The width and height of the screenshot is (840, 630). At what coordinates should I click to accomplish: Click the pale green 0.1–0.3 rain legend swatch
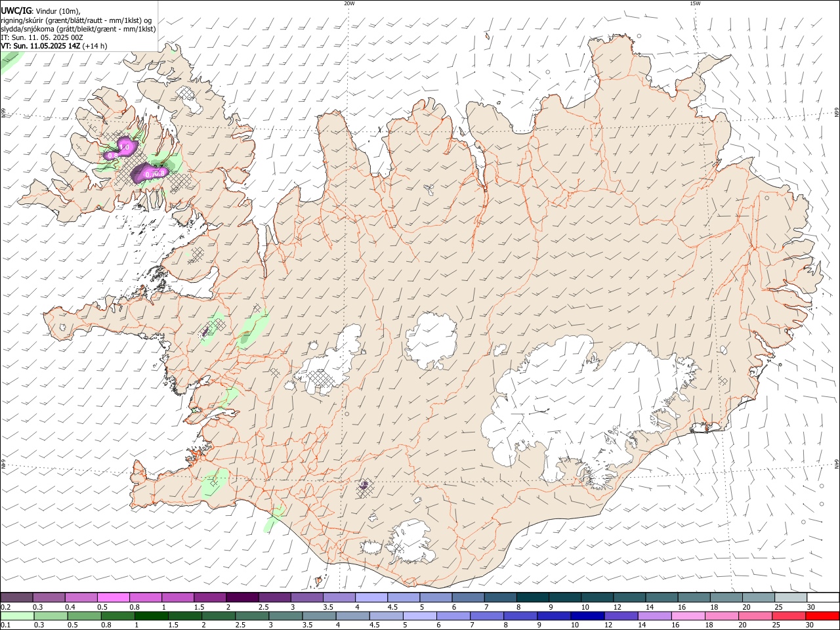(x=17, y=616)
